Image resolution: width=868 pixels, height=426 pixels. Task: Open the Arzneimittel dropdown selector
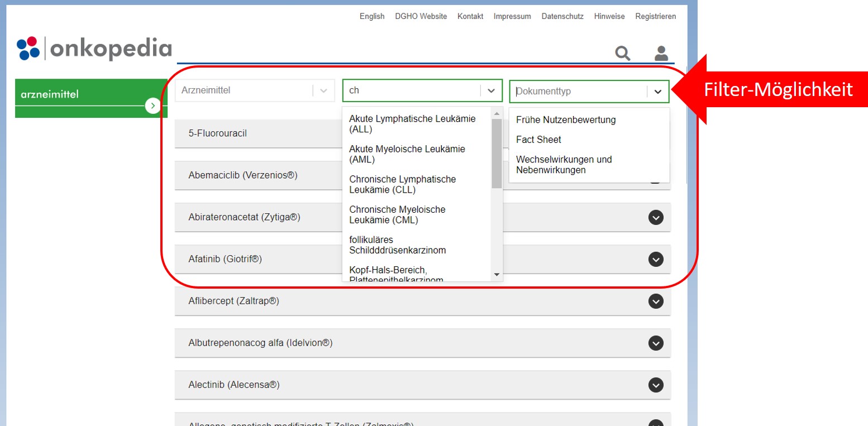(x=323, y=90)
